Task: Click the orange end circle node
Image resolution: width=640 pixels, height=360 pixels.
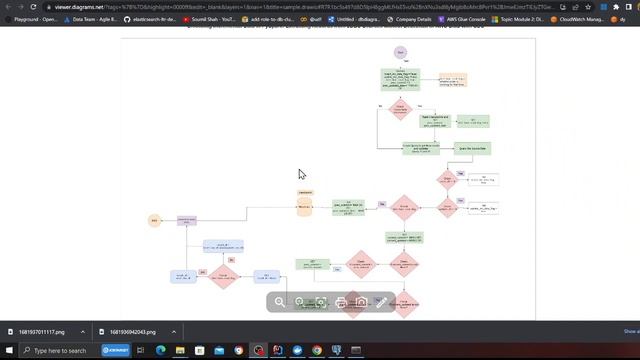Action: [x=154, y=220]
